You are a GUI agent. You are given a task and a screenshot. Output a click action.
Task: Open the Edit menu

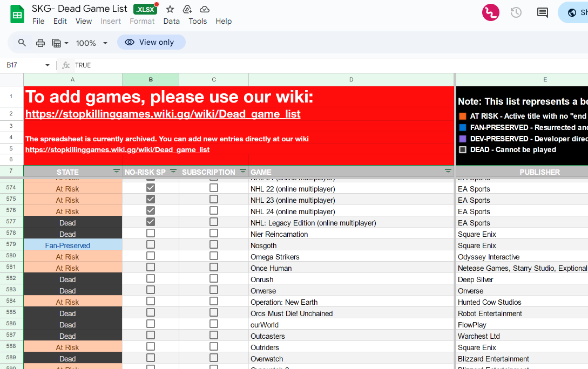[60, 22]
